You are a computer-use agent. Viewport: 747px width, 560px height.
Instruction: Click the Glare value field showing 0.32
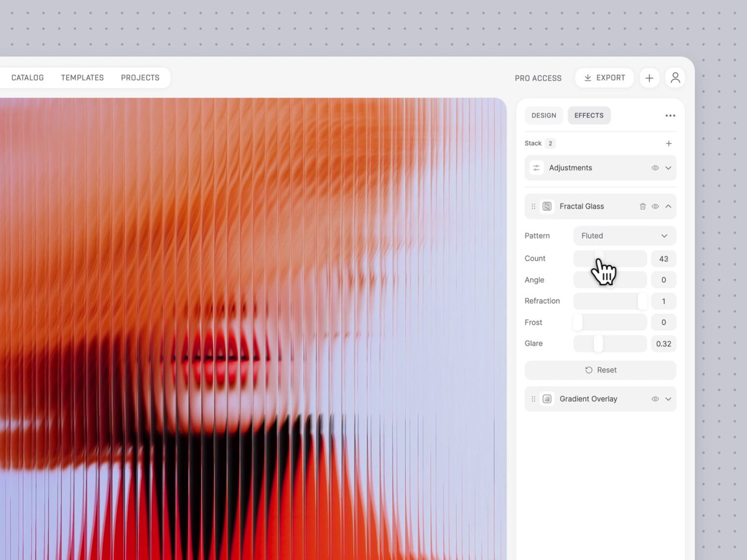[664, 343]
